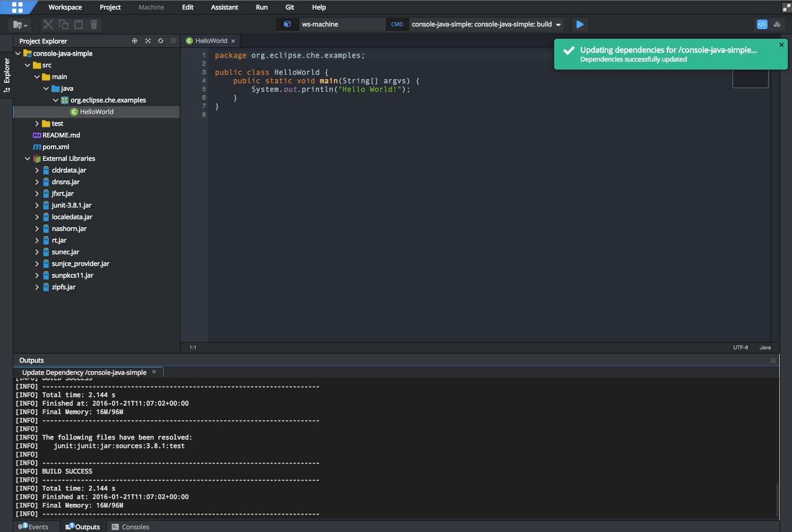Select the Cut icon in the toolbar
The height and width of the screenshot is (532, 792).
pyautogui.click(x=48, y=24)
